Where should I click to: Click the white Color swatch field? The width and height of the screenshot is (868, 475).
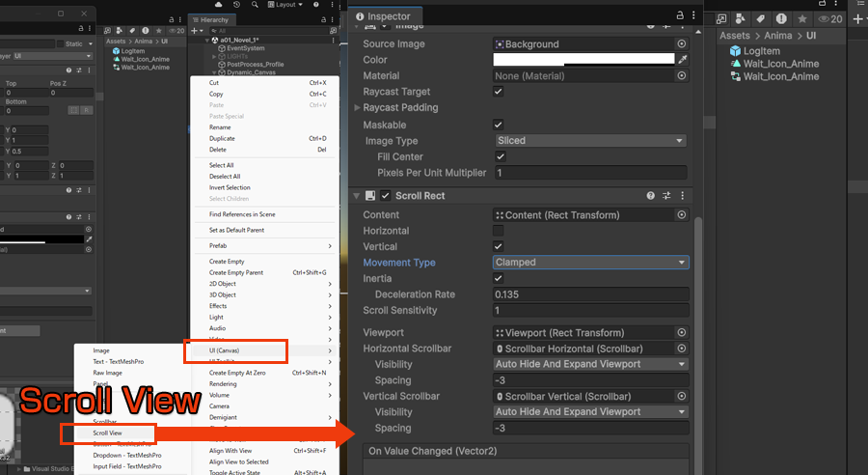point(583,60)
